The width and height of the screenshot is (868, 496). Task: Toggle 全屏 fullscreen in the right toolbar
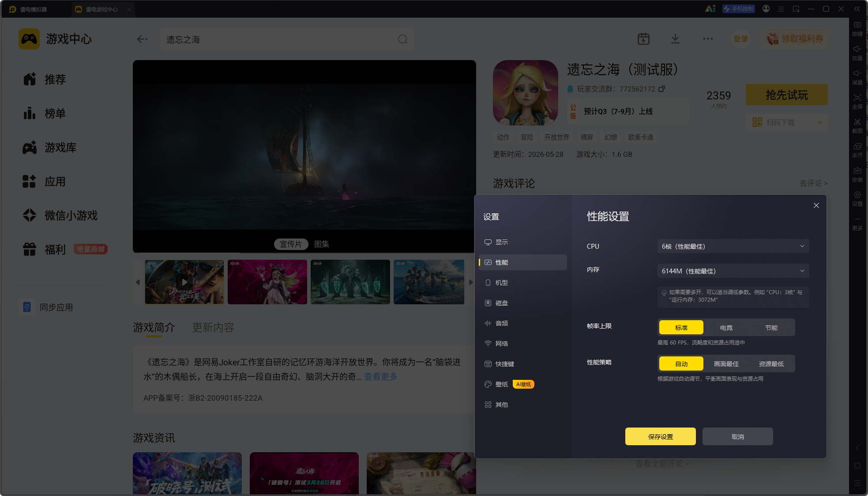pos(857,102)
